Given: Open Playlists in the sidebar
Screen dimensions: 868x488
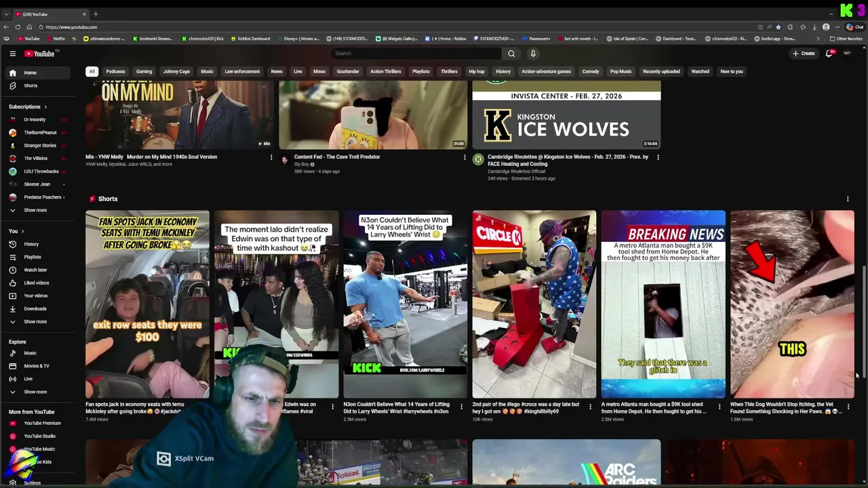Looking at the screenshot, I should coord(39,257).
